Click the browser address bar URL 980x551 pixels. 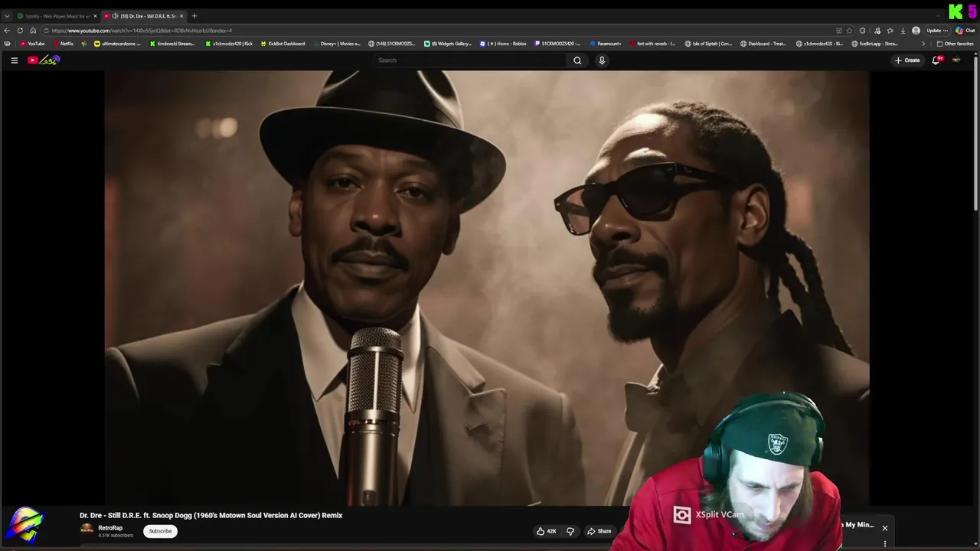[142, 31]
